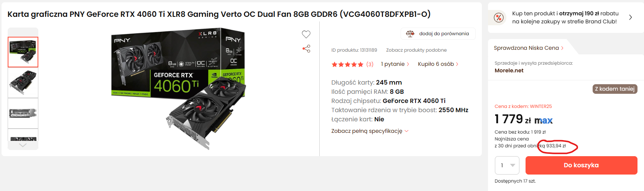644x191 pixels.
Task: Open the quantity dropdown showing 1
Action: pos(507,165)
